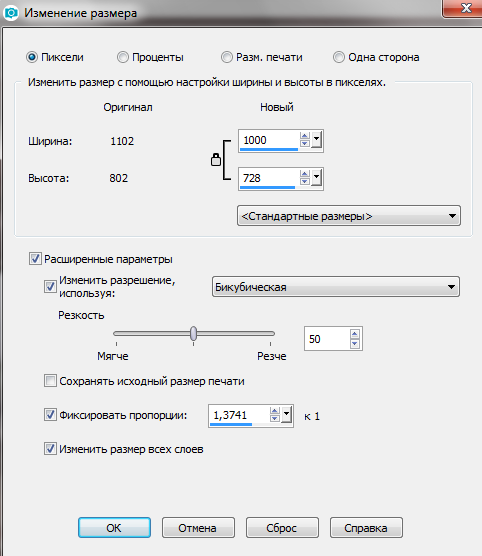Open aspect ratio field dropdown arrow
Image resolution: width=482 pixels, height=556 pixels.
click(287, 414)
